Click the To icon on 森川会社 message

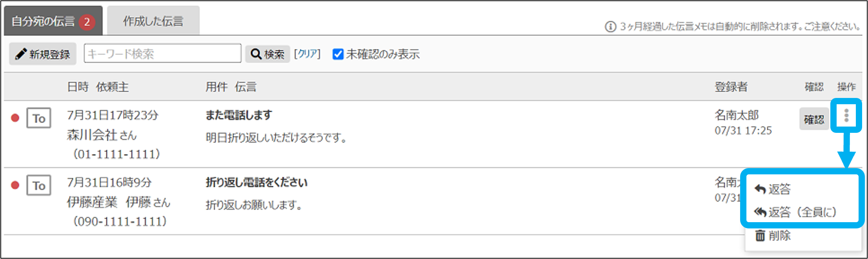click(x=38, y=118)
